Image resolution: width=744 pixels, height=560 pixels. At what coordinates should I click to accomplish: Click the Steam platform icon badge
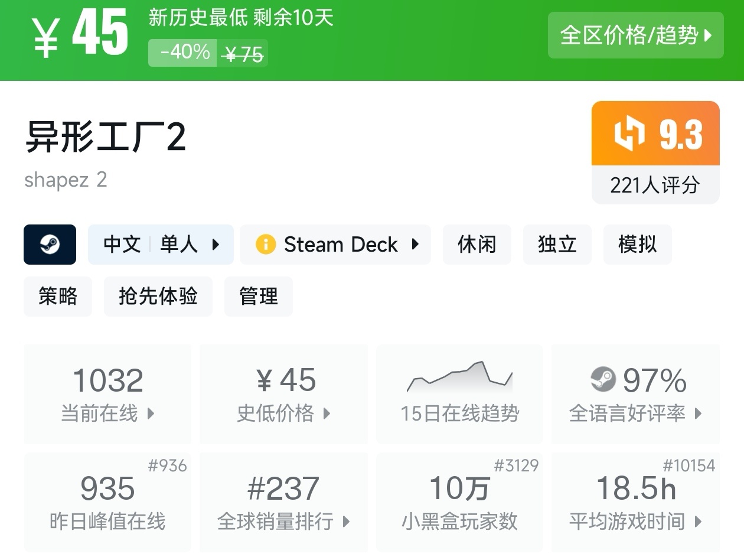click(x=50, y=245)
